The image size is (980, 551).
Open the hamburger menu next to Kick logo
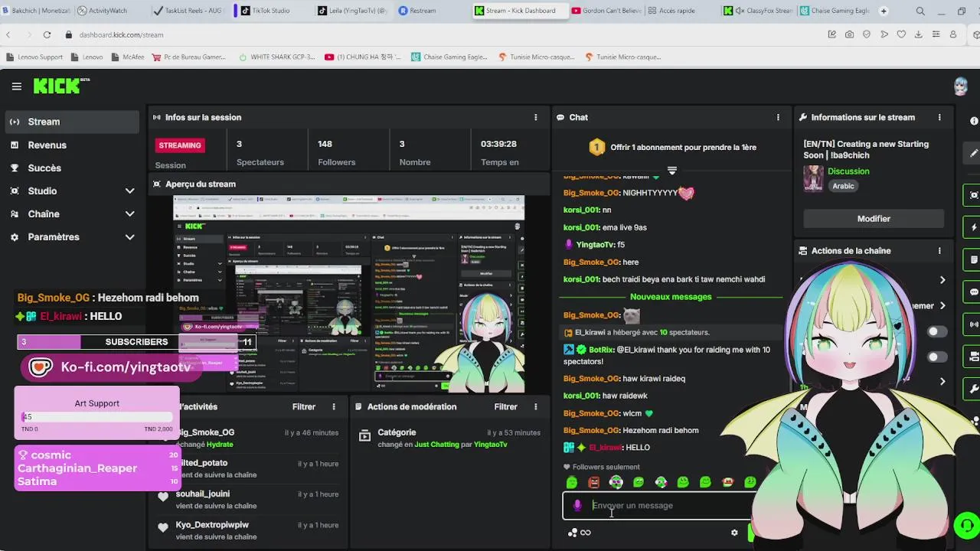(x=16, y=86)
